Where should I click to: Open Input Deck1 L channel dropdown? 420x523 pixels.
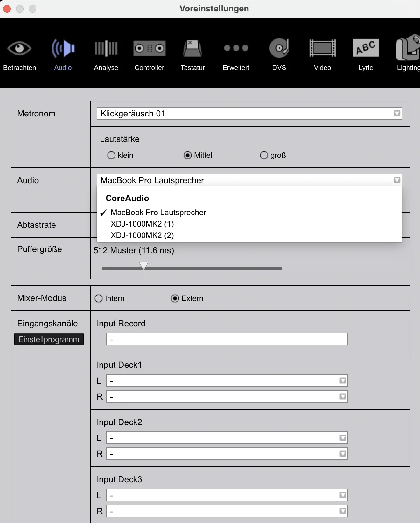(x=227, y=381)
